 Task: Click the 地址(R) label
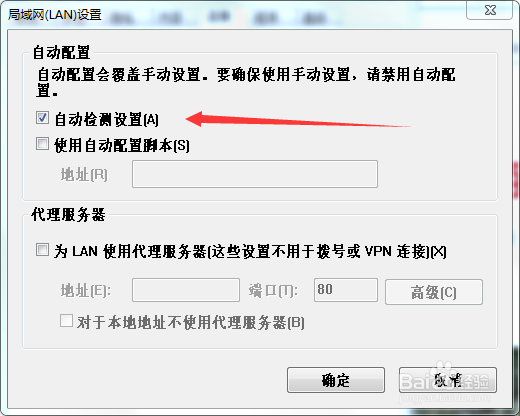[84, 175]
